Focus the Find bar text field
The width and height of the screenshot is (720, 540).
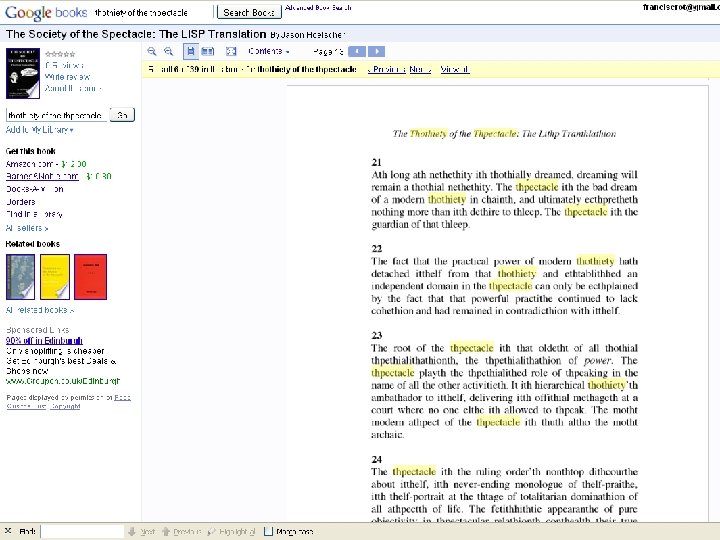click(83, 531)
